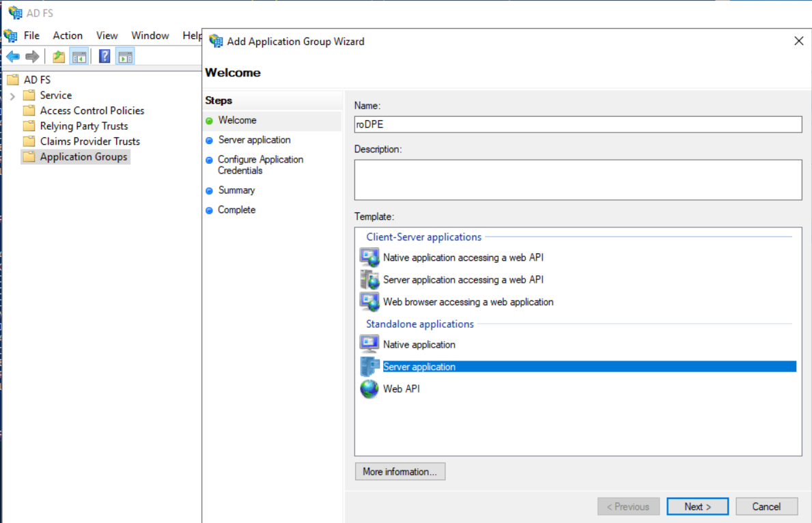Select the Native application accessing a web API template icon
Viewport: 812px width, 523px height.
coord(369,257)
